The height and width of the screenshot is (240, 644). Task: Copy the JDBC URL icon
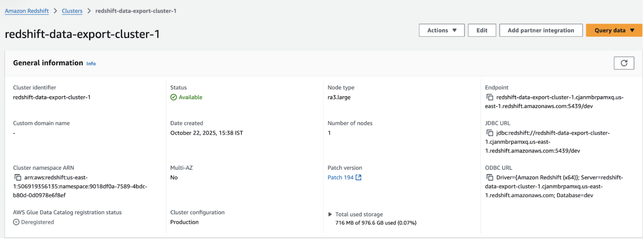pyautogui.click(x=490, y=133)
